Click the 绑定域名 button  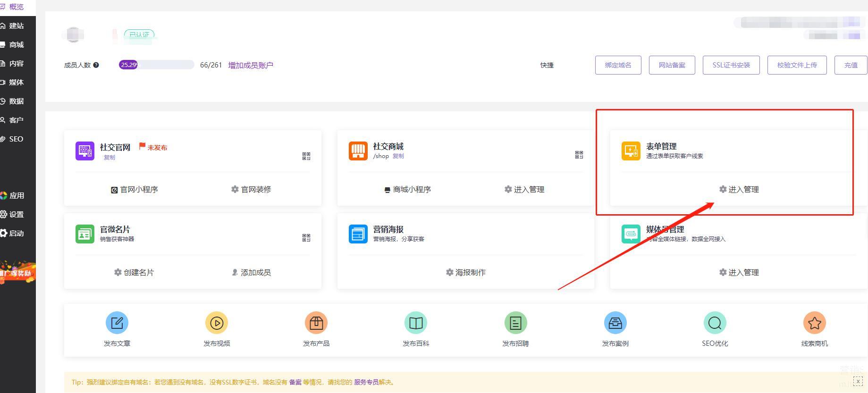click(x=618, y=65)
